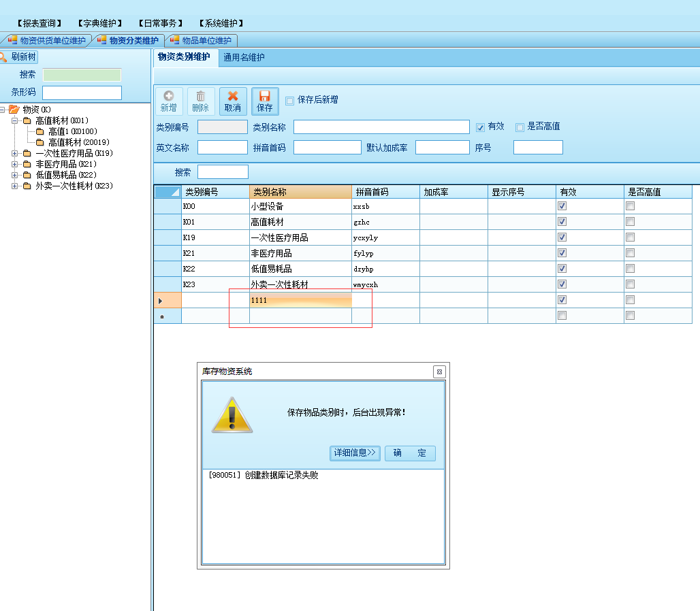Click the grid select-all corner cell
The image size is (700, 611).
pos(168,192)
